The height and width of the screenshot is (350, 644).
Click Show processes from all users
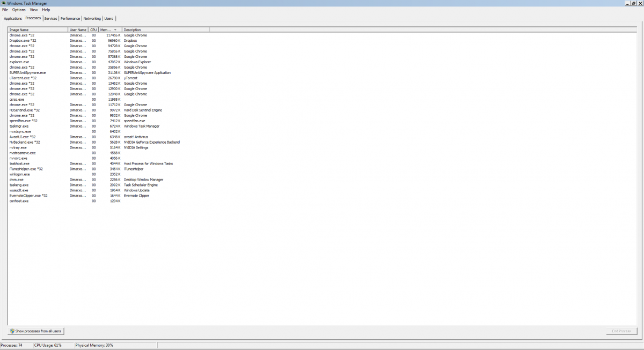click(x=36, y=331)
